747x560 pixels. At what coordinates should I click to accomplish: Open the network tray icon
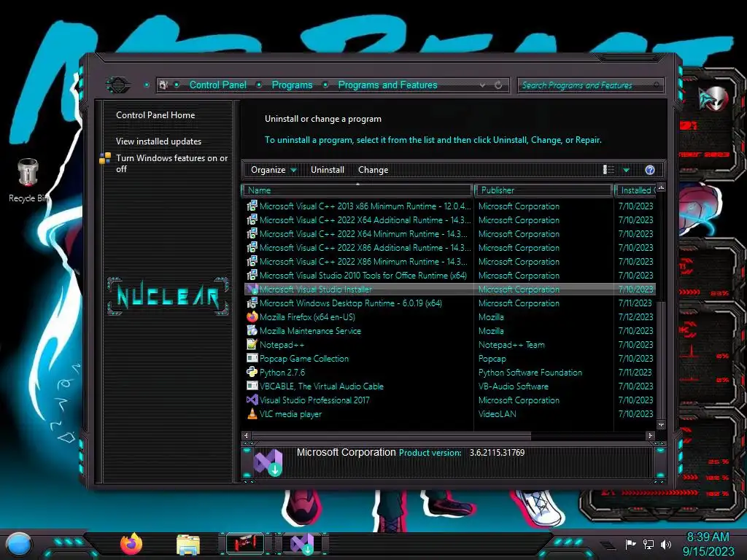[648, 544]
